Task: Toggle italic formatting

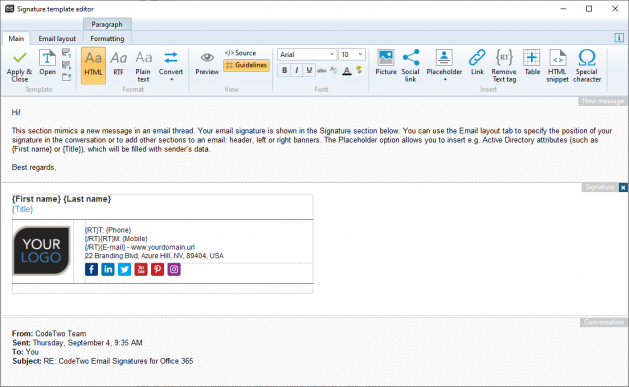Action: point(296,71)
